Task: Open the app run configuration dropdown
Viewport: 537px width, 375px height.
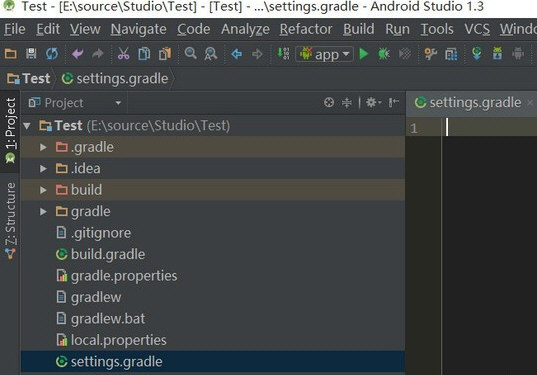Action: pyautogui.click(x=324, y=54)
